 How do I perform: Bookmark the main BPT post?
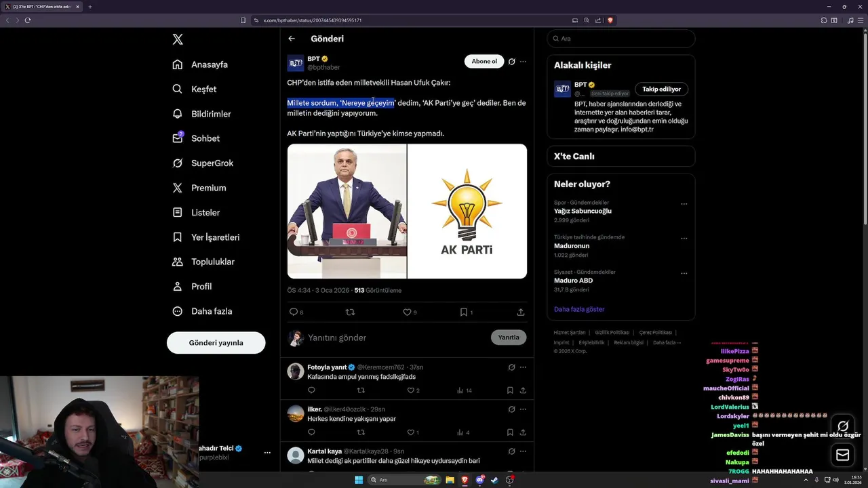[464, 312]
